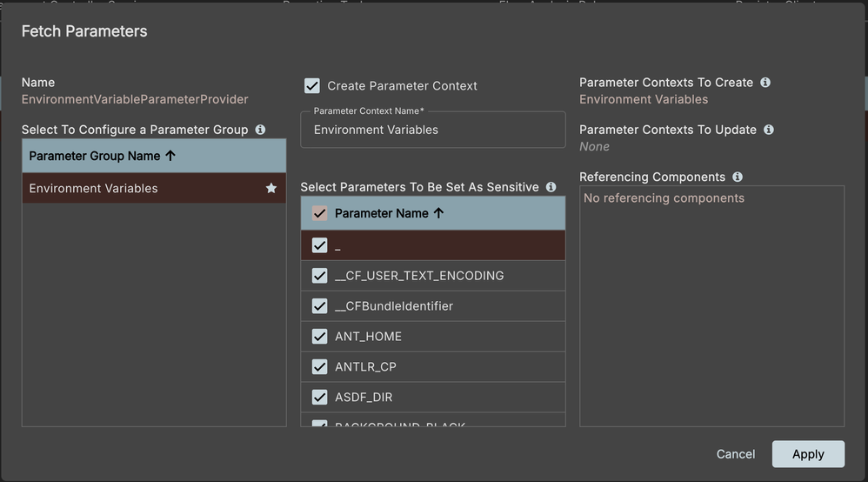This screenshot has width=868, height=482.
Task: Uncheck the __CF_USER_TEXT_ENCODING parameter checkbox
Action: tap(319, 276)
